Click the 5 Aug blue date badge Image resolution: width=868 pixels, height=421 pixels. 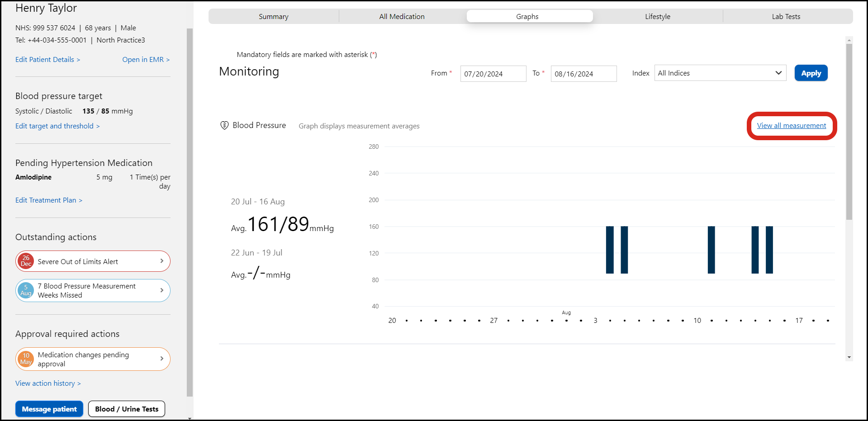[26, 290]
